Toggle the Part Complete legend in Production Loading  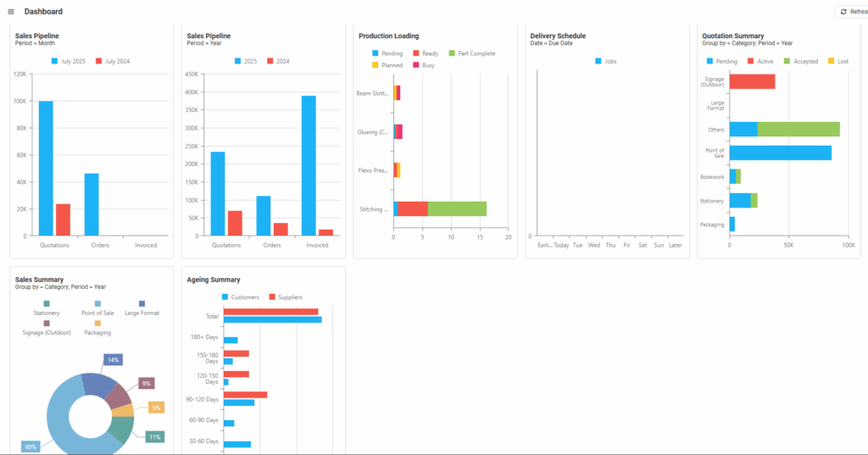[x=471, y=53]
